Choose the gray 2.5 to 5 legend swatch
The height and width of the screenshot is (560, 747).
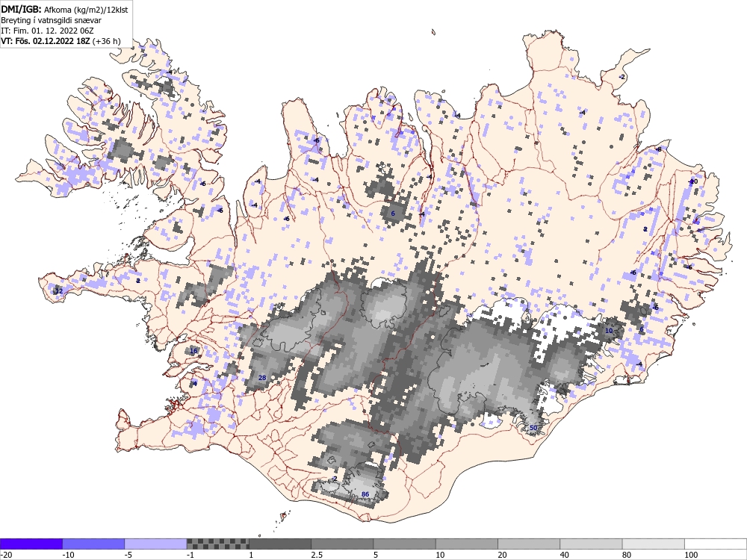click(x=342, y=544)
